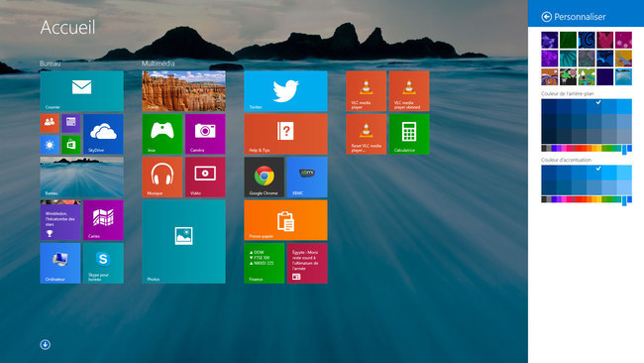Open the small Weather sun tile
Screen dimensions: 644x363
tap(50, 145)
